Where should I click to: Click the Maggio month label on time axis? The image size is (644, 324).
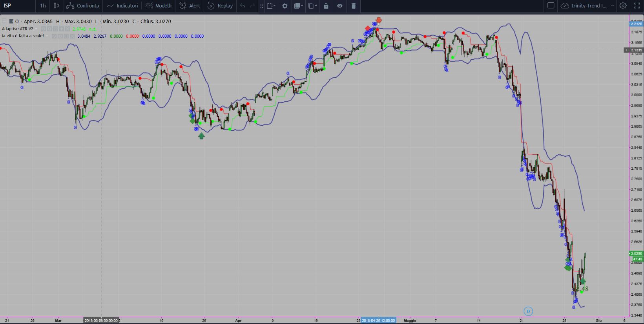click(410, 320)
